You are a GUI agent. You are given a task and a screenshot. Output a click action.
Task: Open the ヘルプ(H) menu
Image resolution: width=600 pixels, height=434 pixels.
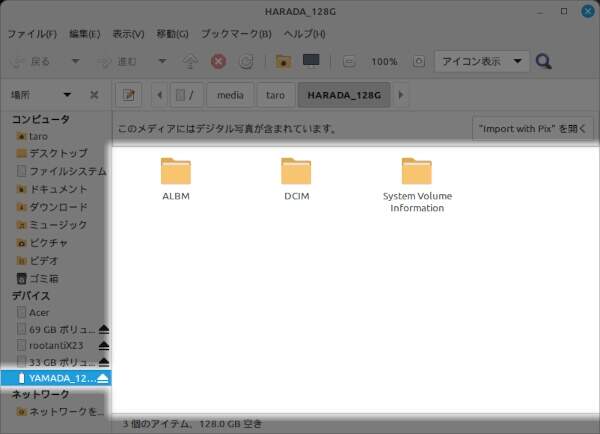coord(304,34)
